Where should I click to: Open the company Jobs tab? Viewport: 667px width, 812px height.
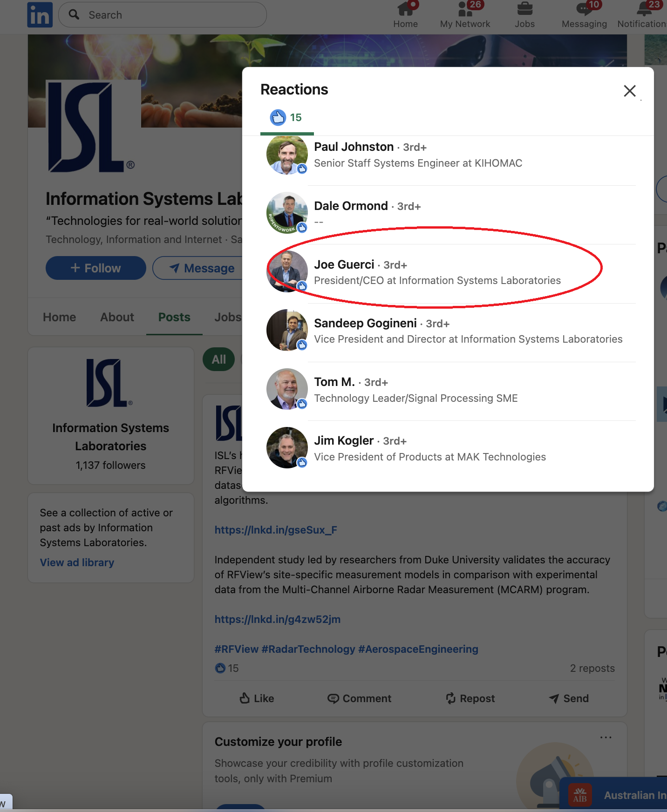(x=228, y=317)
